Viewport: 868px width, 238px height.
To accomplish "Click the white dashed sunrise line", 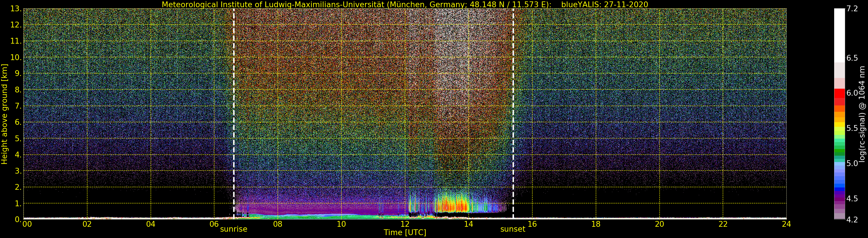I will (233, 114).
